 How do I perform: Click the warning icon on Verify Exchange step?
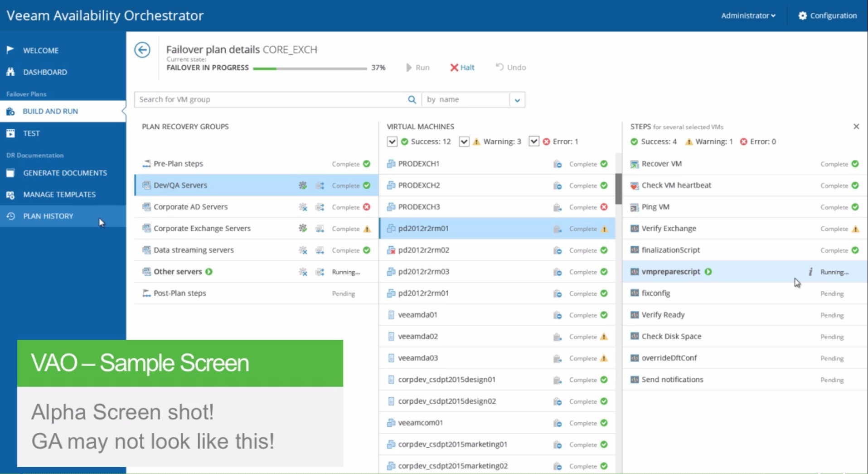point(855,229)
